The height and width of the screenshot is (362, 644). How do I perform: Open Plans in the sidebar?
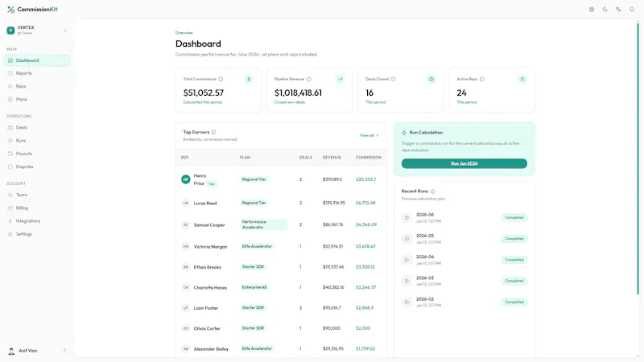coord(36,99)
